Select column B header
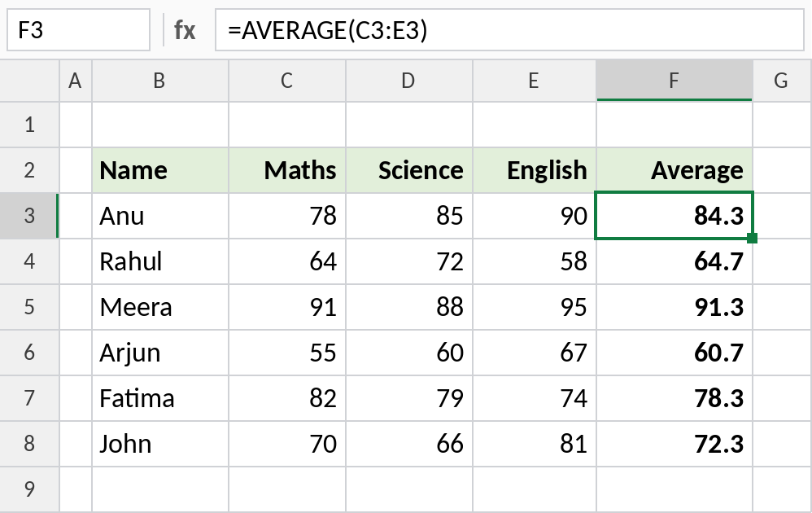This screenshot has width=812, height=513. (160, 81)
